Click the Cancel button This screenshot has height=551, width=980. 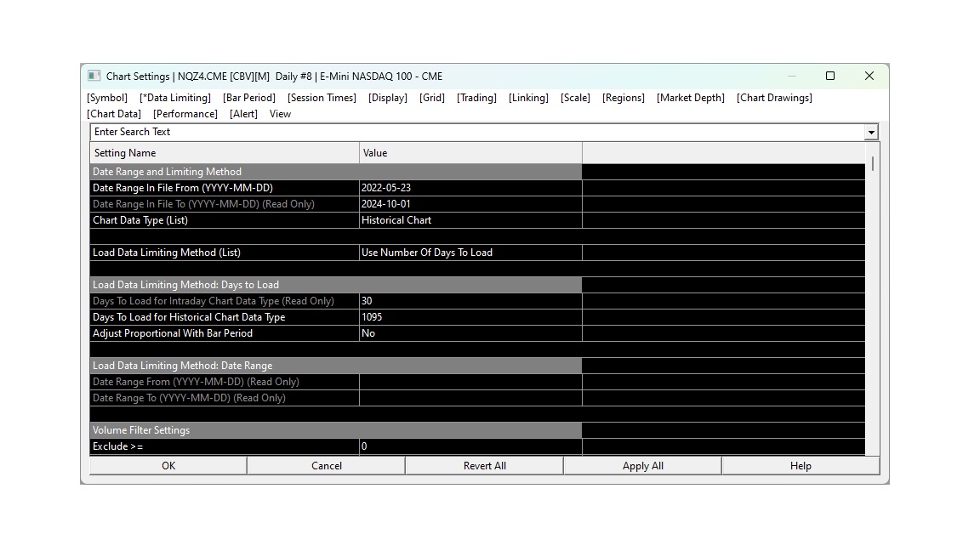(x=327, y=465)
